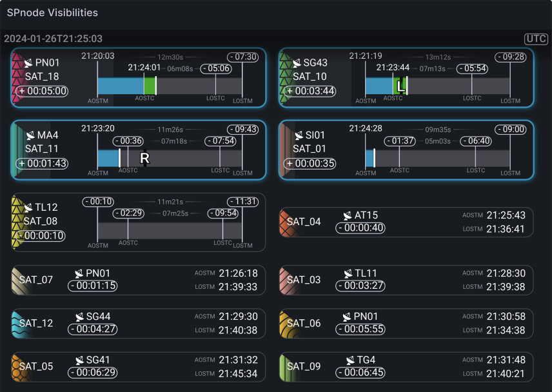Click the antenna icon next to SG44
This screenshot has height=392, width=552.
tap(80, 317)
